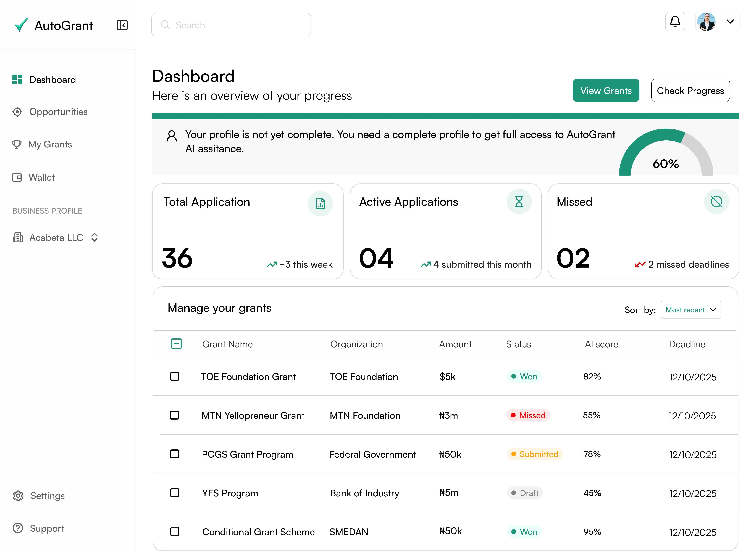
Task: Expand the Acabeta LLC business switcher
Action: pyautogui.click(x=94, y=237)
